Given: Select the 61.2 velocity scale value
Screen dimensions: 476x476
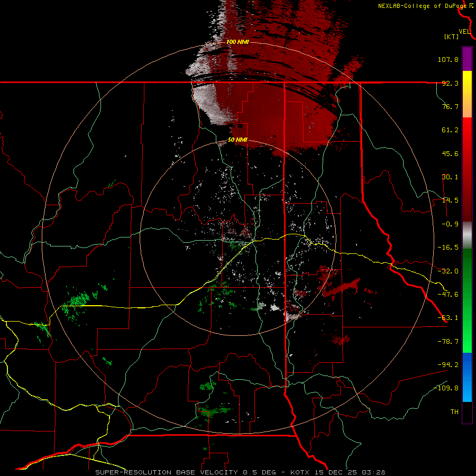Looking at the screenshot, I should coord(450,130).
